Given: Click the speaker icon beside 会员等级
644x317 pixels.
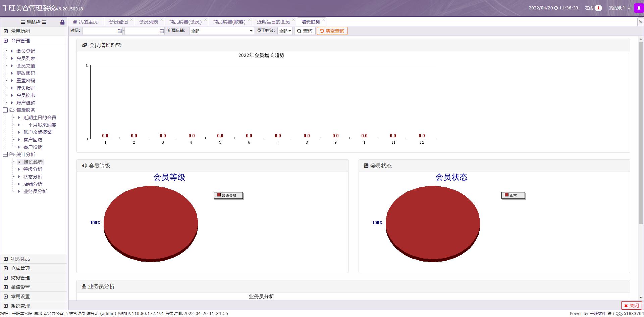Looking at the screenshot, I should 84,166.
